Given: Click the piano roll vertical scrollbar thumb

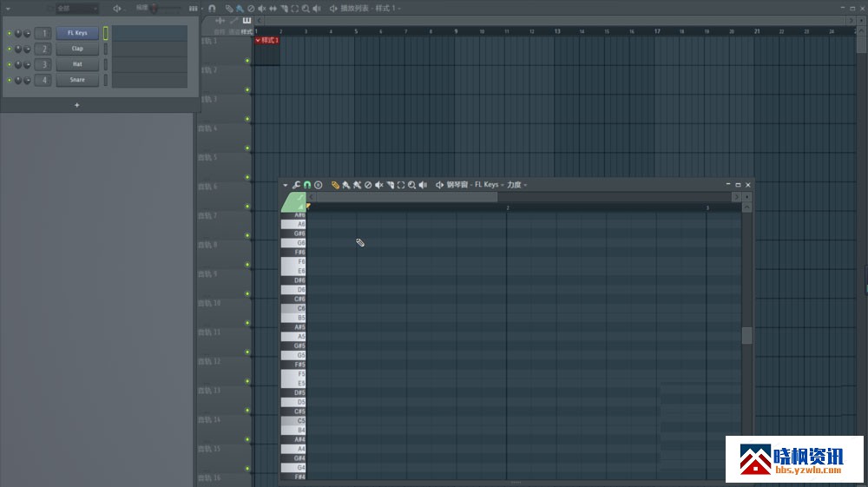Looking at the screenshot, I should (746, 335).
